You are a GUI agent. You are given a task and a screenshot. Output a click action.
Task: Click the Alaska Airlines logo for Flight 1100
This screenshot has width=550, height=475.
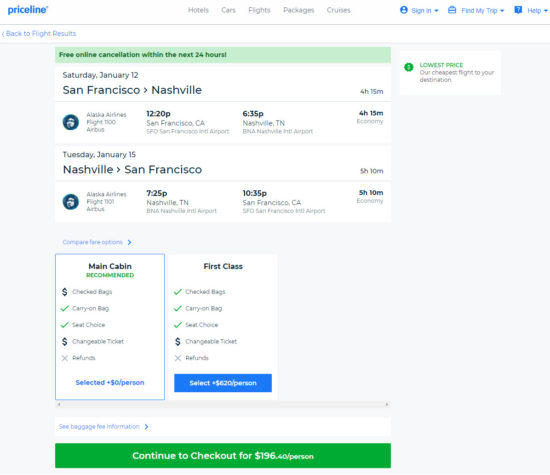pos(71,122)
